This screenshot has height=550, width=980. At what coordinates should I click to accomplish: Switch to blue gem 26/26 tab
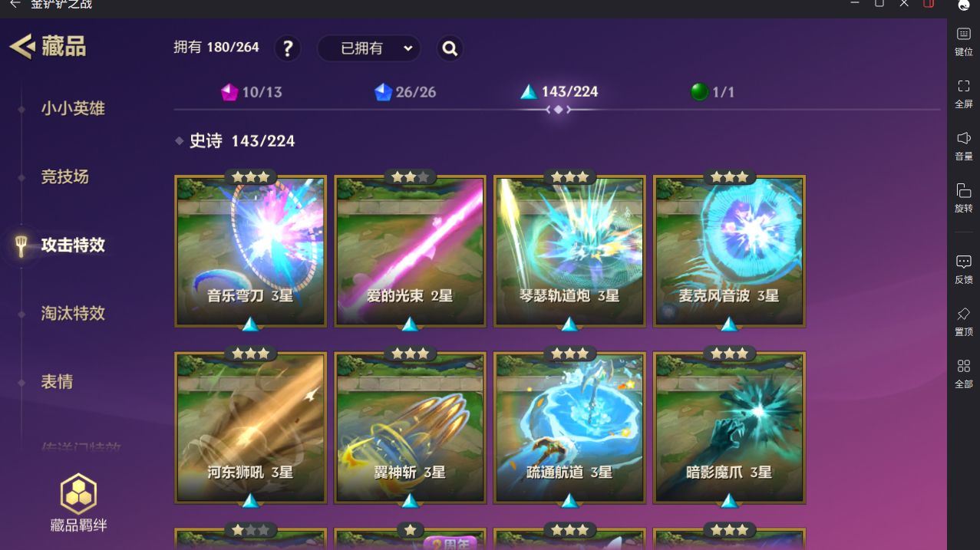(405, 92)
